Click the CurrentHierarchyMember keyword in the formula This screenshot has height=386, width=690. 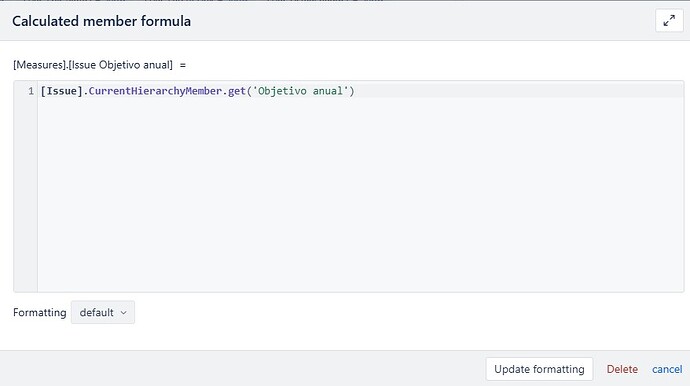(155, 91)
